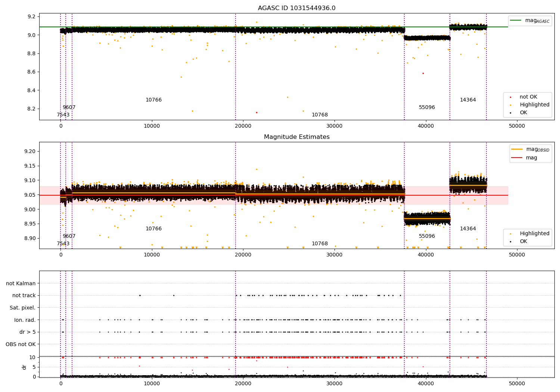Click y-axis tick 8.2 of AGASC ID plot
This screenshot has height=392, width=560.
[32, 109]
